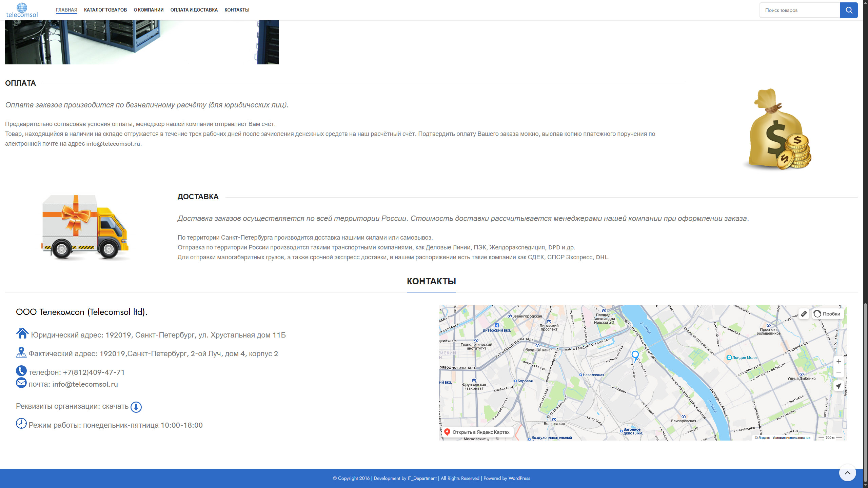
Task: Click the map geolocation arrow icon
Action: click(839, 386)
